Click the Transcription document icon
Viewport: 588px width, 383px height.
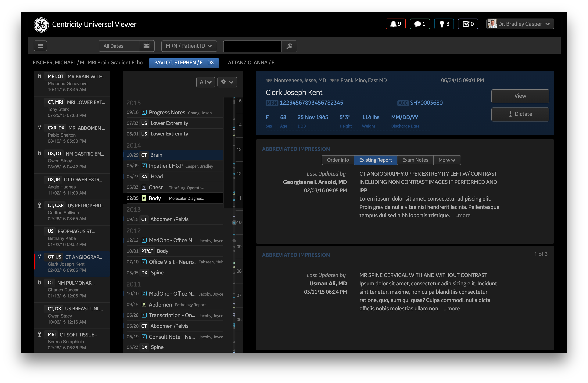[x=144, y=315]
